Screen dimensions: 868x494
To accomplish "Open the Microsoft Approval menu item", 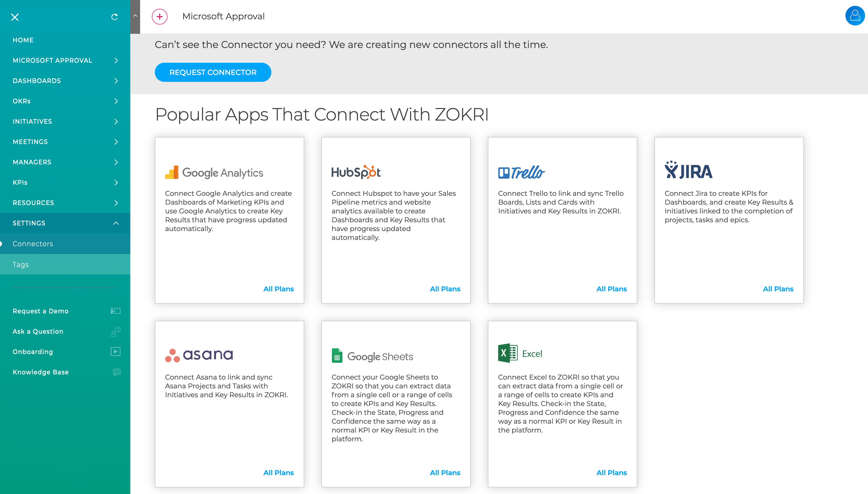I will [65, 60].
